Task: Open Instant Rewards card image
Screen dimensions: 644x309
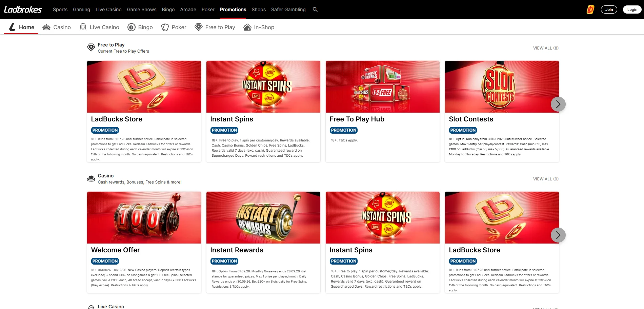Action: (263, 217)
